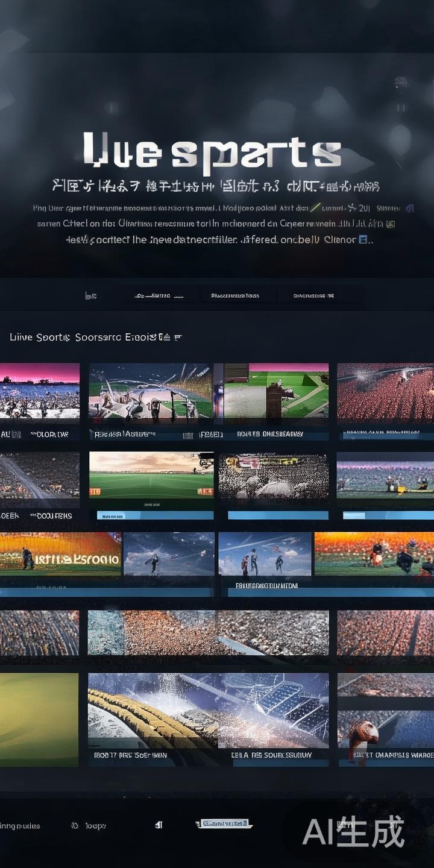This screenshot has height=868, width=434.
Task: Click the blue square icon ending the description
Action: 363,239
